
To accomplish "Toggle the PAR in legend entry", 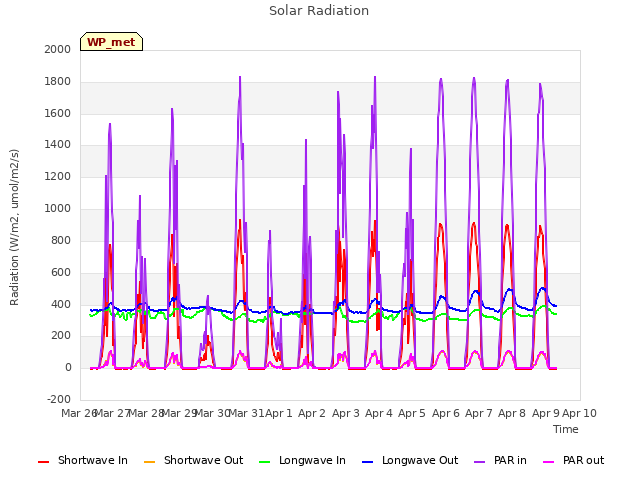I will pyautogui.click(x=500, y=460).
